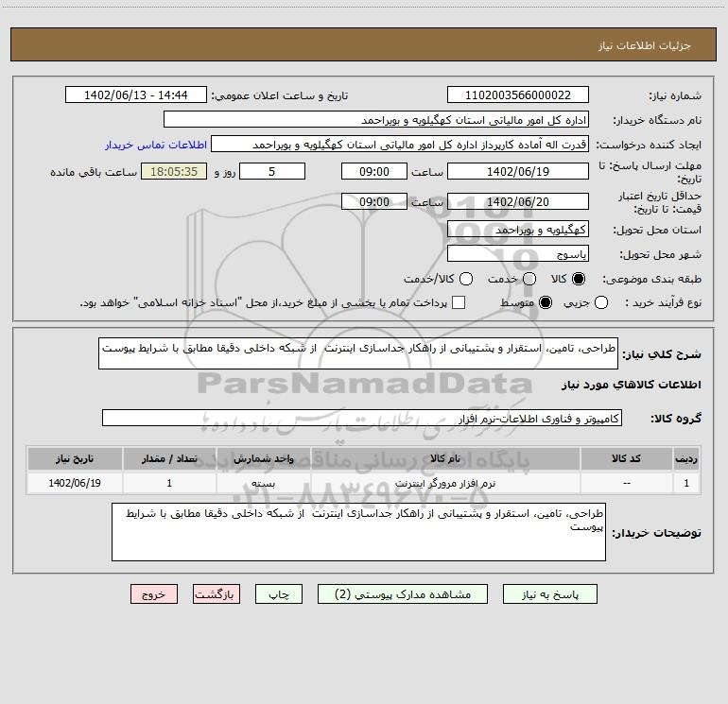Click the بازگشت back button

tap(217, 594)
